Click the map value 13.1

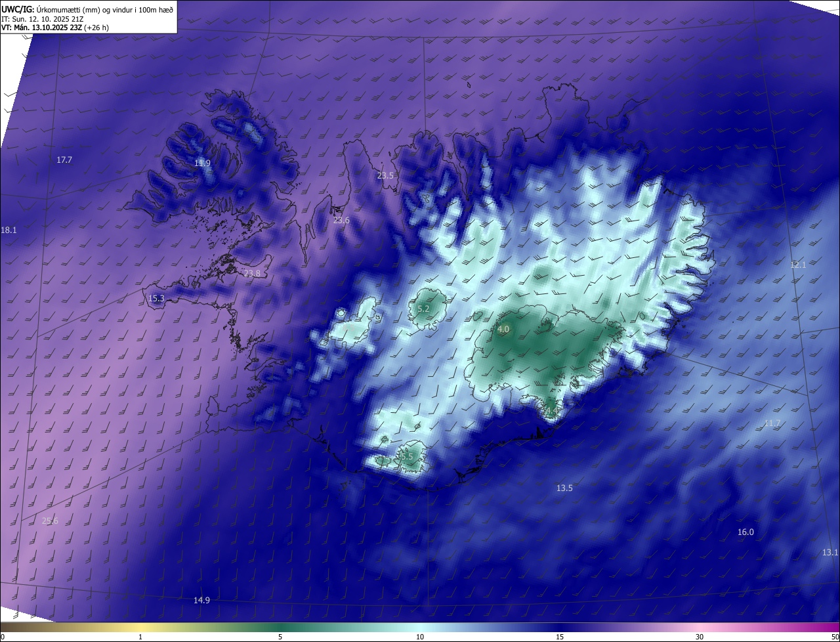click(x=830, y=552)
